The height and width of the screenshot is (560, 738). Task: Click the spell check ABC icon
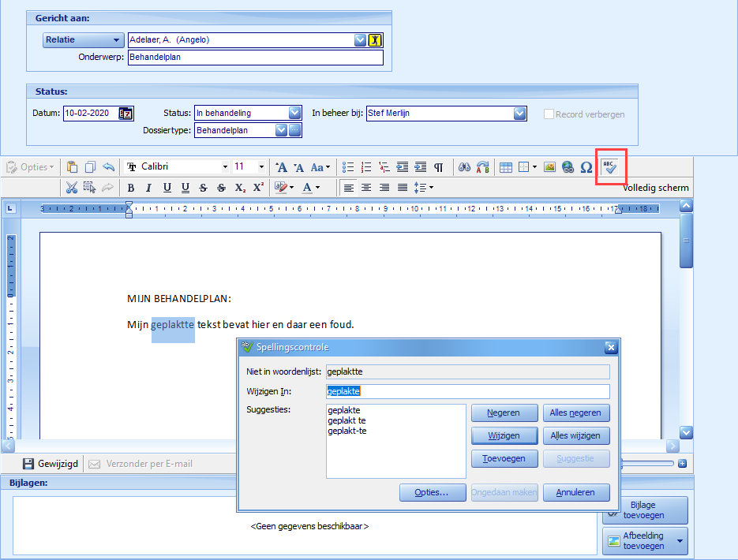pos(609,167)
